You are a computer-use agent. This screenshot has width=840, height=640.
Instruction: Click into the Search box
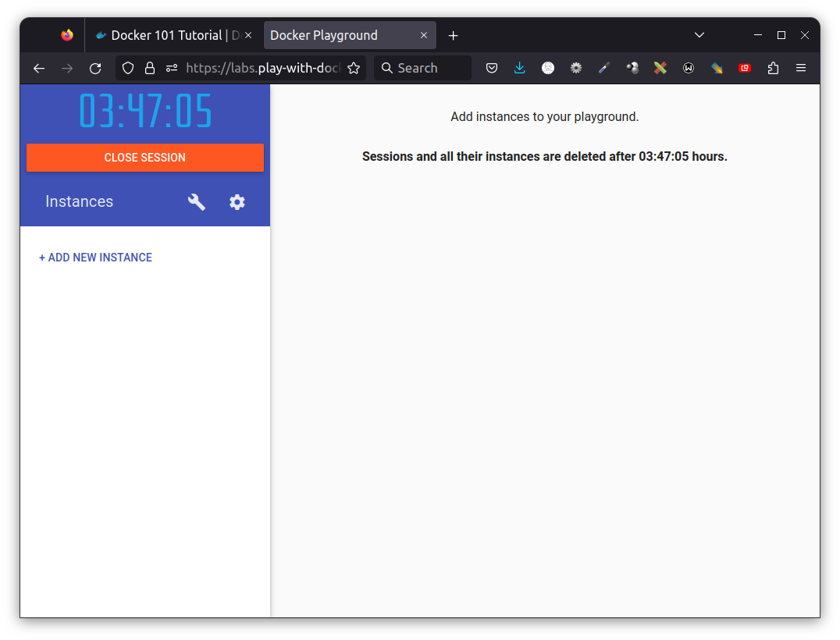click(x=422, y=68)
